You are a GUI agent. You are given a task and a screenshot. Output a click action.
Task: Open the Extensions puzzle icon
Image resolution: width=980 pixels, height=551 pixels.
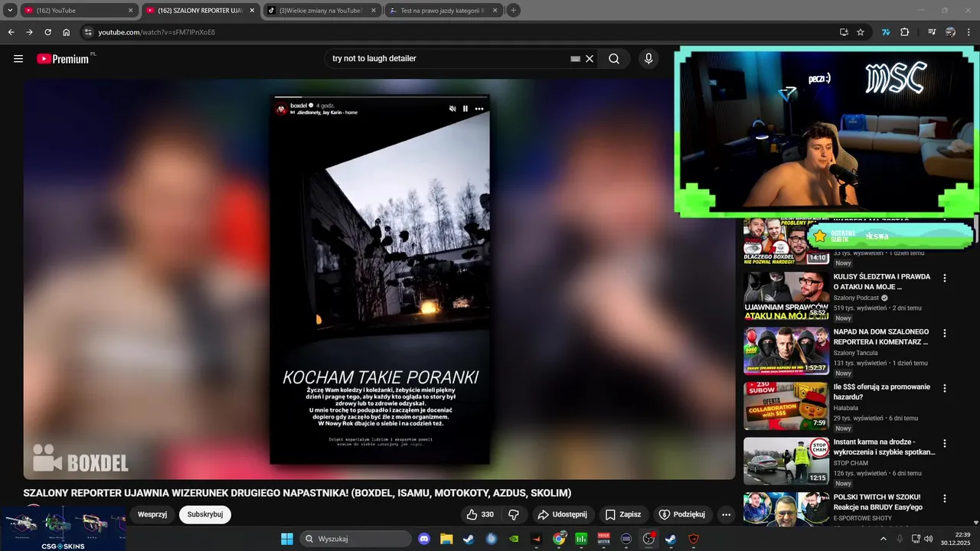pyautogui.click(x=904, y=32)
